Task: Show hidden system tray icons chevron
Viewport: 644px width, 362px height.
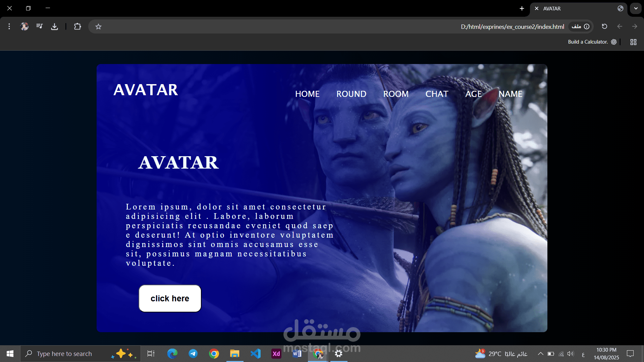Action: pos(540,354)
